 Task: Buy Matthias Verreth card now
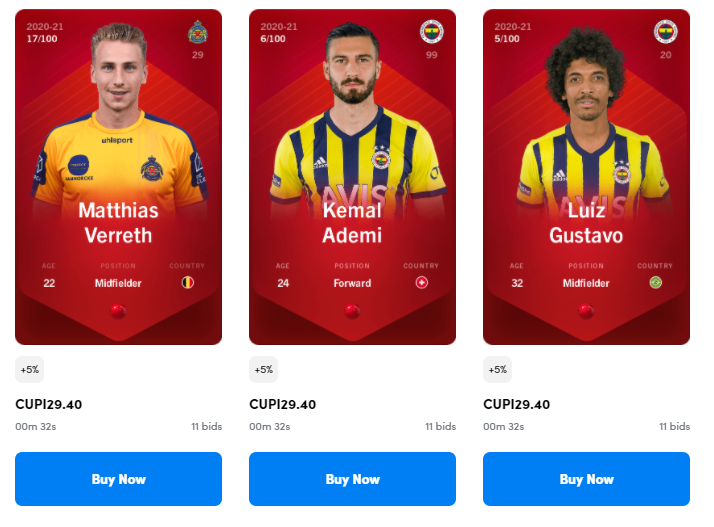point(118,479)
